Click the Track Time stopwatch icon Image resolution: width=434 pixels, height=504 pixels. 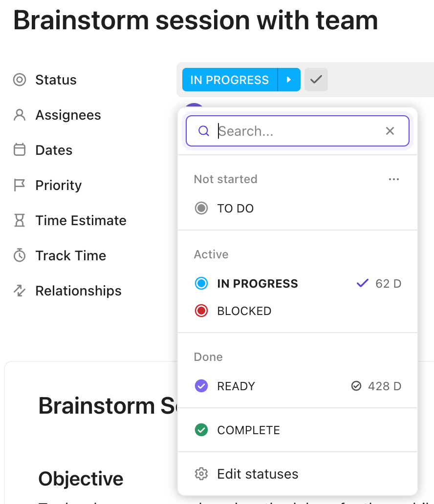coord(20,255)
